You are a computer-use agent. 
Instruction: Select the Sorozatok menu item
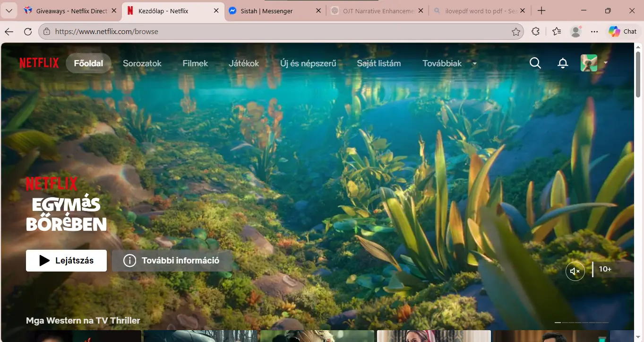coord(142,63)
